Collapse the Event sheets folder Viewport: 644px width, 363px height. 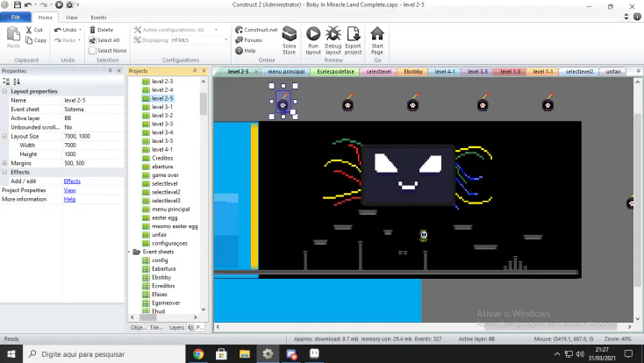click(129, 252)
